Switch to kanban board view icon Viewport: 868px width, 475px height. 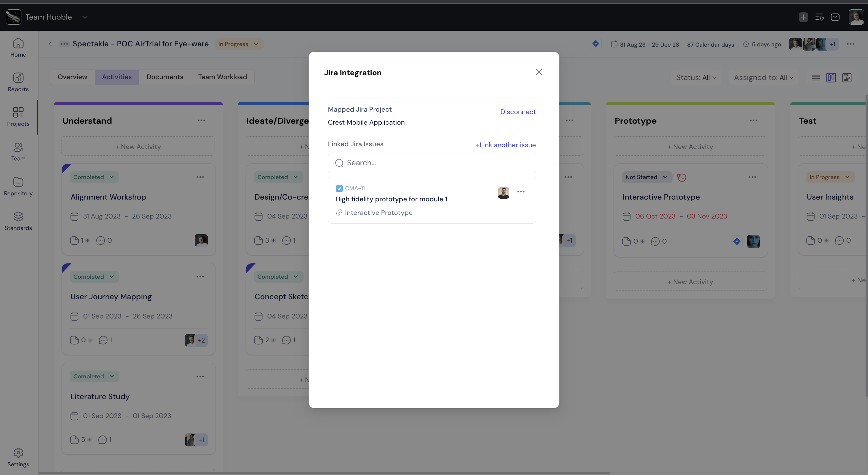(x=831, y=78)
